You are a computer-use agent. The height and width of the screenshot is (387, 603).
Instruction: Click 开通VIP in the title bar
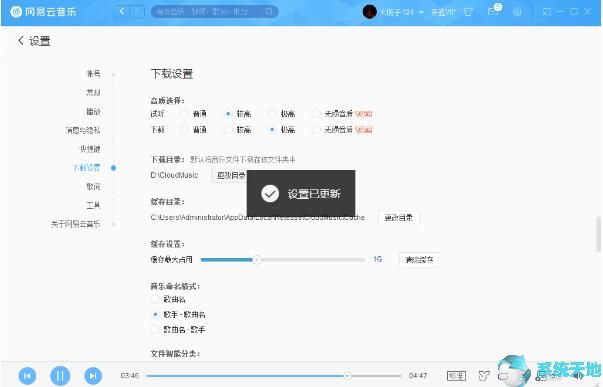(443, 12)
